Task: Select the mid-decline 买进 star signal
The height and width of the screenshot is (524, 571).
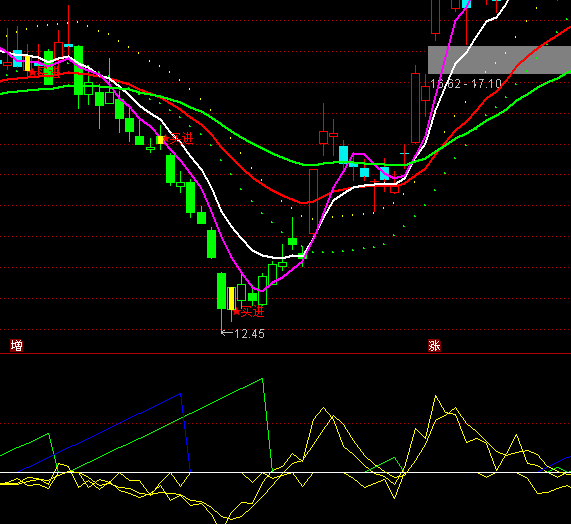Action: (x=178, y=138)
